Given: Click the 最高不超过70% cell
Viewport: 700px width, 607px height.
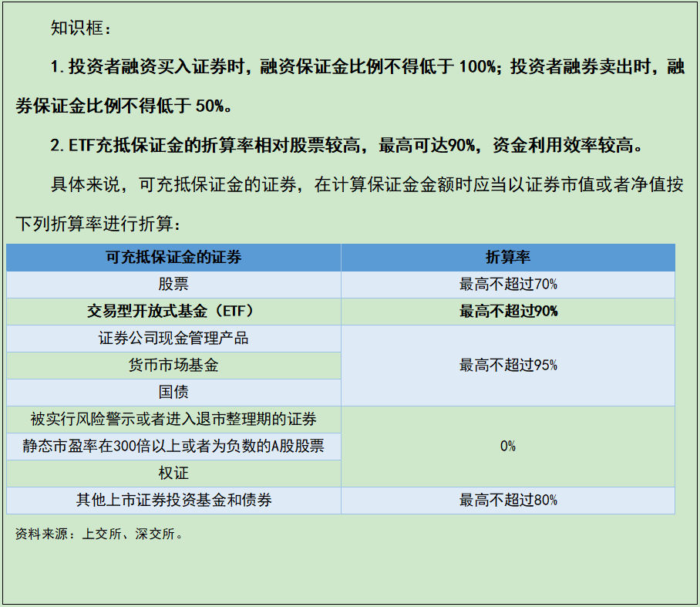Looking at the screenshot, I should coord(509,284).
